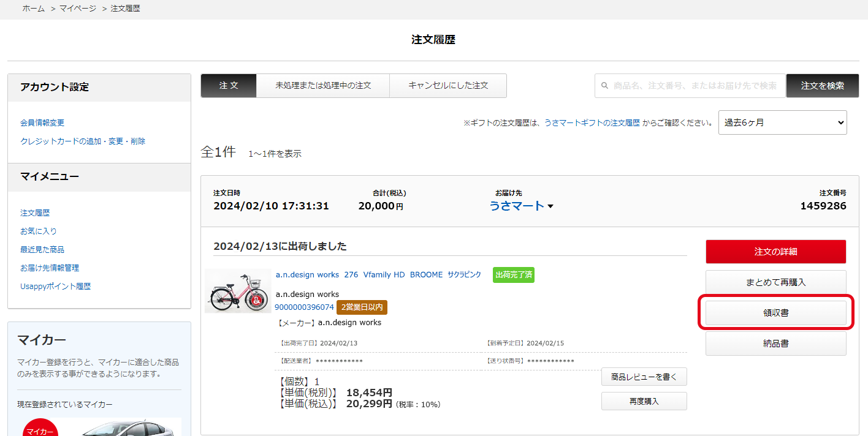The width and height of the screenshot is (868, 436).
Task: Open お届け先情報管理 in My Menu
Action: point(50,268)
